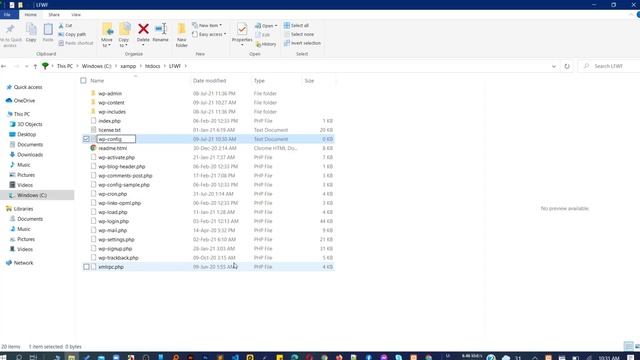Click the New folder icon
This screenshot has width=640, height=360.
tap(182, 29)
